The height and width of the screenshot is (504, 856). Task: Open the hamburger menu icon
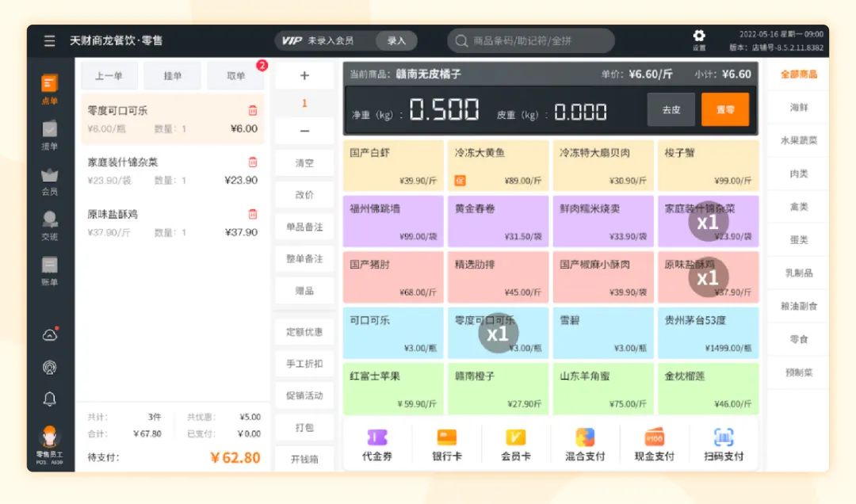coord(50,41)
